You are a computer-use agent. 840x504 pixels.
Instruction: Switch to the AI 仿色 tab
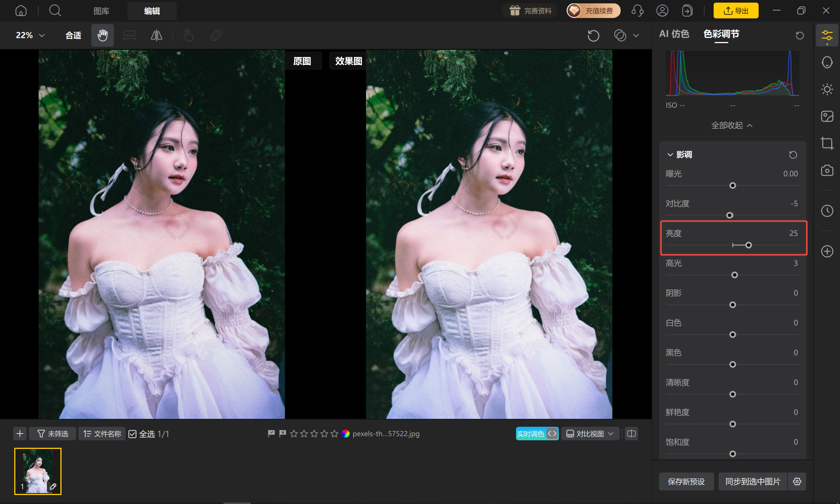tap(674, 34)
